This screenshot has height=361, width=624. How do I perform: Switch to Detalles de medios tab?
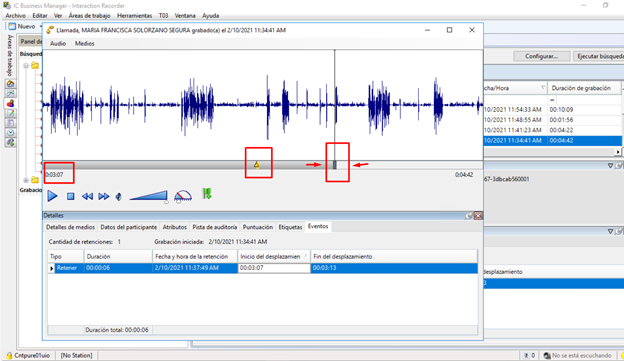point(70,227)
